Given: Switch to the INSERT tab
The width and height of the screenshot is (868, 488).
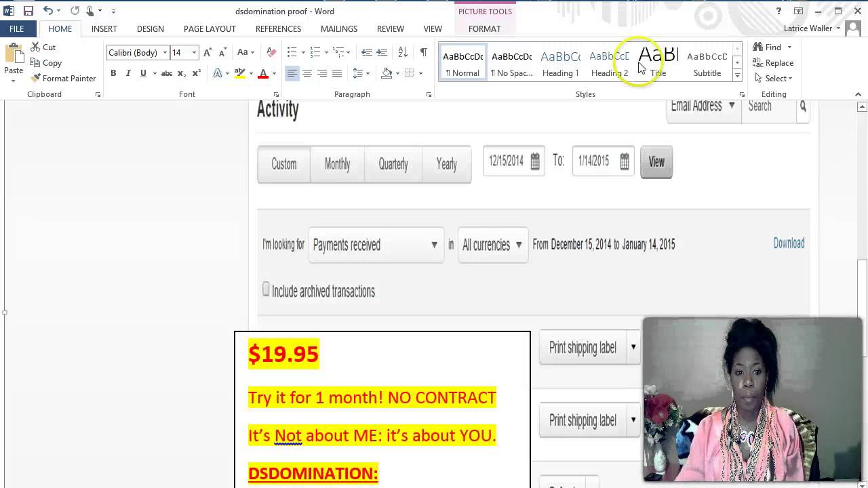Looking at the screenshot, I should tap(104, 28).
